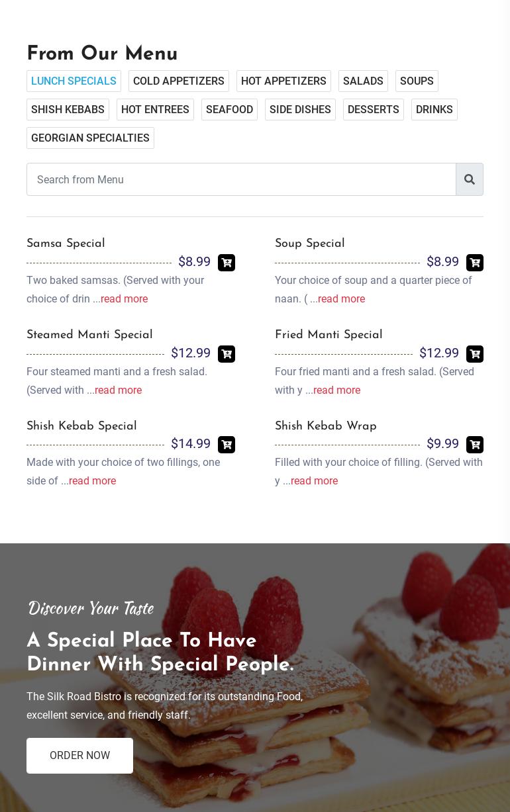Click the menu search magnifier icon

(x=470, y=179)
